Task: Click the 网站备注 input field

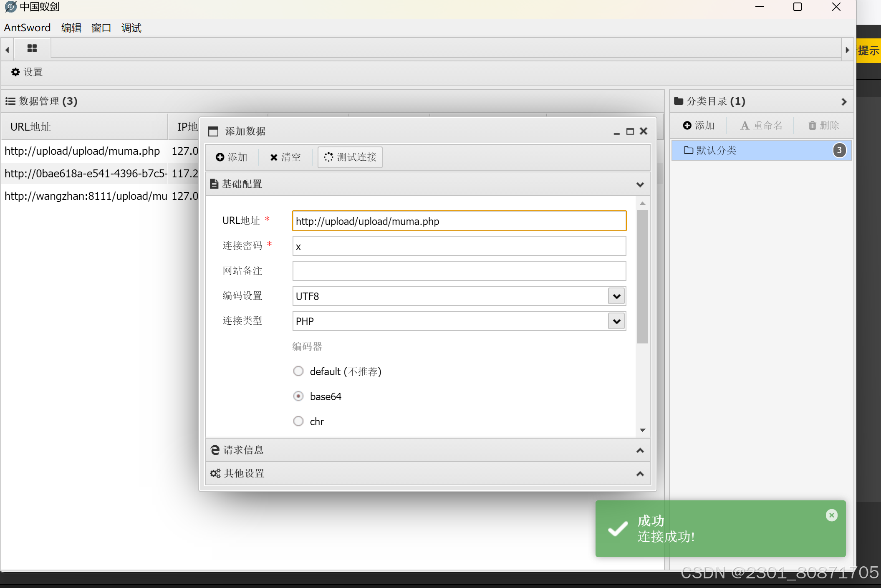Action: click(459, 271)
